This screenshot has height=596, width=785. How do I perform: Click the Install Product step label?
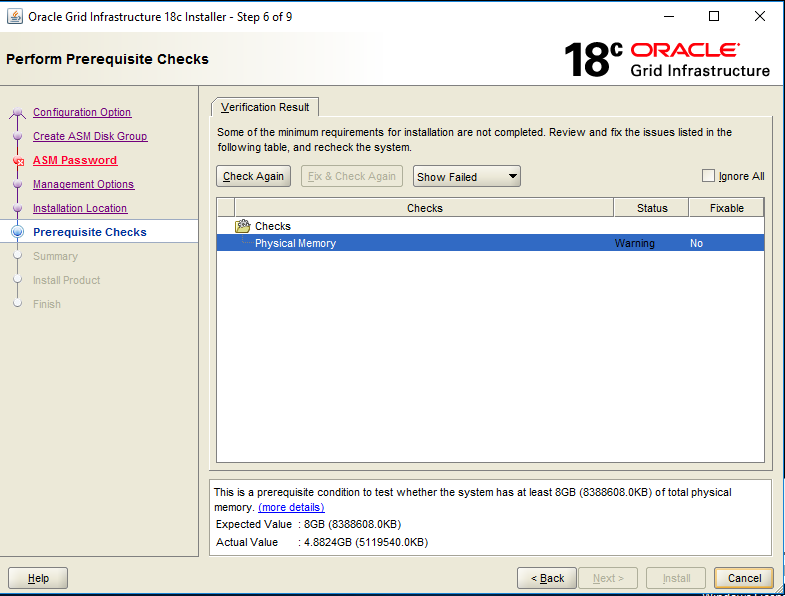[x=67, y=280]
